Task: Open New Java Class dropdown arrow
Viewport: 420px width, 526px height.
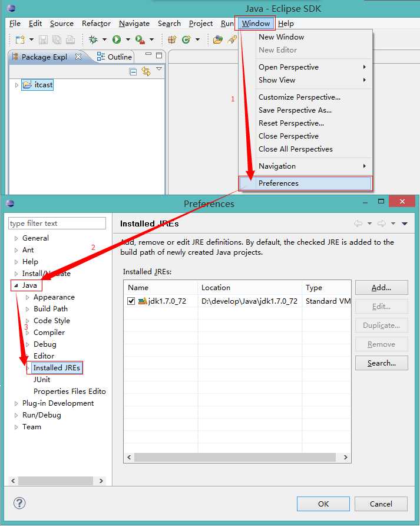Action: click(x=197, y=40)
